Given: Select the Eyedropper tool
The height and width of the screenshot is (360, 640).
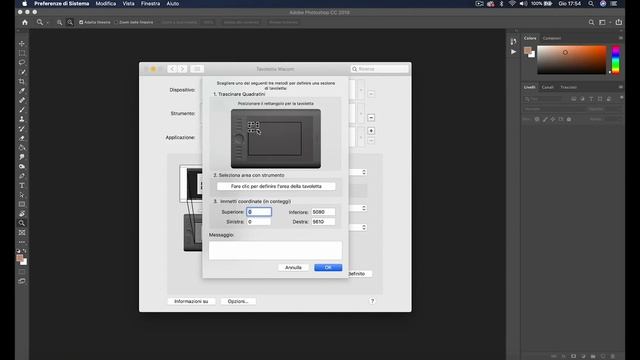Looking at the screenshot, I should point(22,91).
